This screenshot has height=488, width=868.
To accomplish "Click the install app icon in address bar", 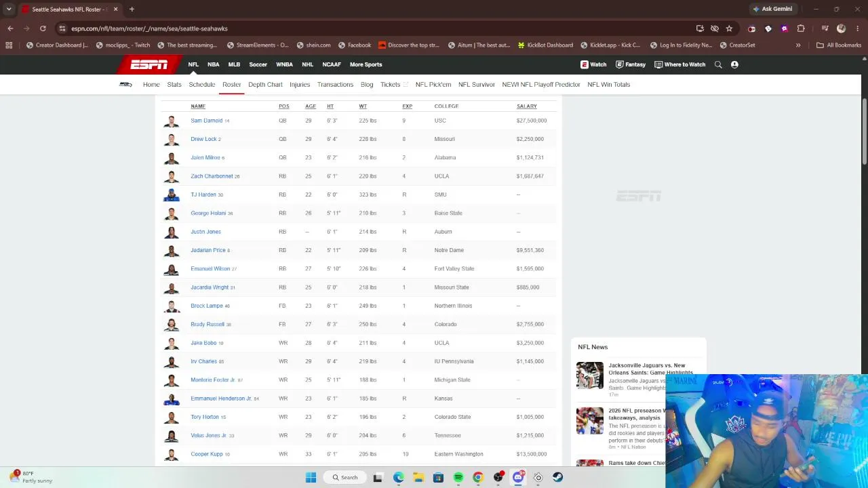I will [x=700, y=28].
